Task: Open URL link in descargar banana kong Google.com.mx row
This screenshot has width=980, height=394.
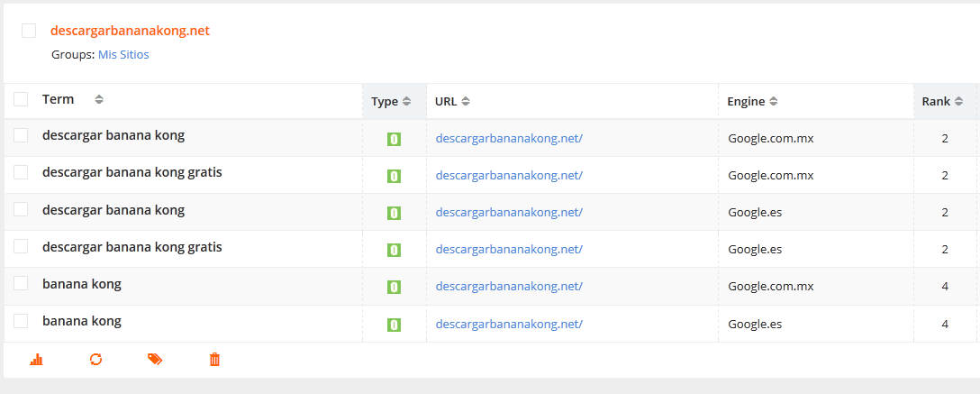Action: click(509, 138)
